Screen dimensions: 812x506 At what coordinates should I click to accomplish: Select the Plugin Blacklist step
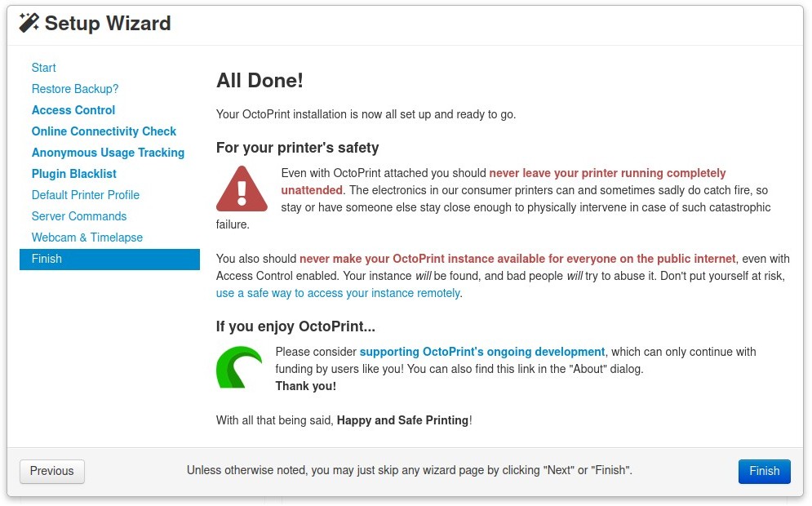[74, 174]
